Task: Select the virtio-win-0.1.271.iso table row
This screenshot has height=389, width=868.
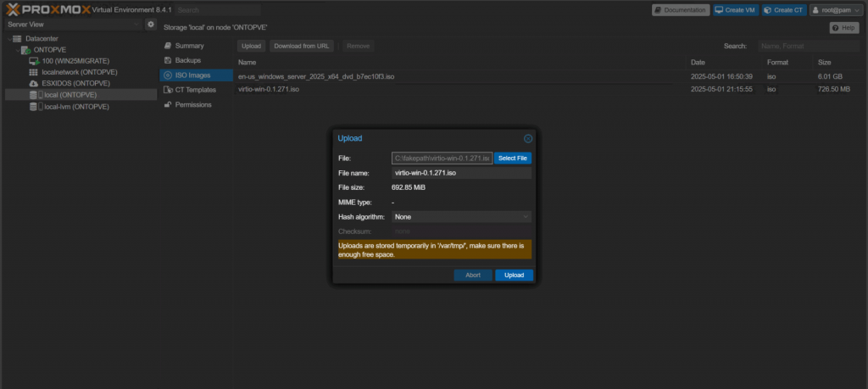Action: point(548,89)
